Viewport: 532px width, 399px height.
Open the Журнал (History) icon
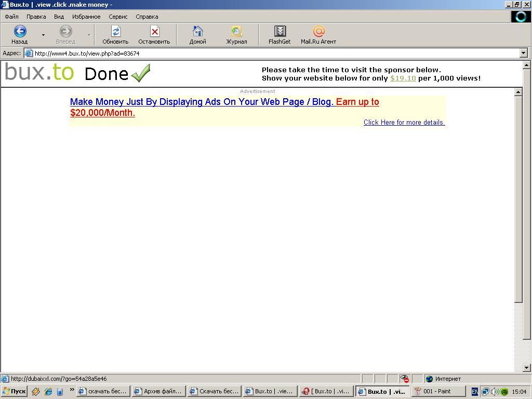236,32
